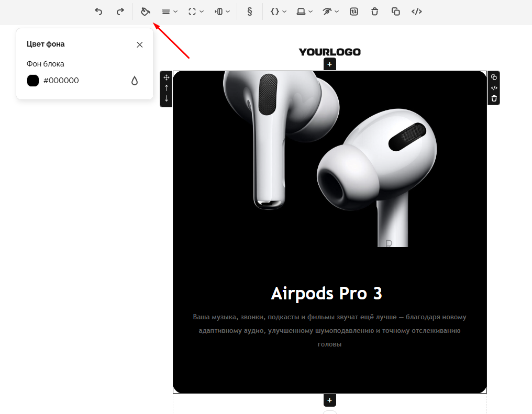Click the section symbol (§) toolbar icon

click(x=250, y=12)
